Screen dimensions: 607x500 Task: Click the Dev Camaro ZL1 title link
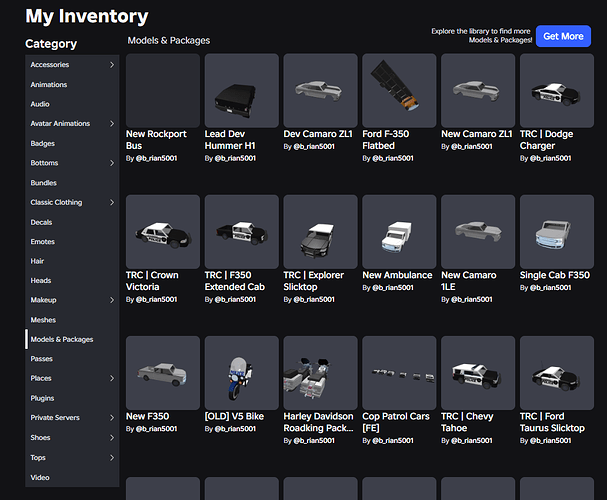[x=318, y=134]
